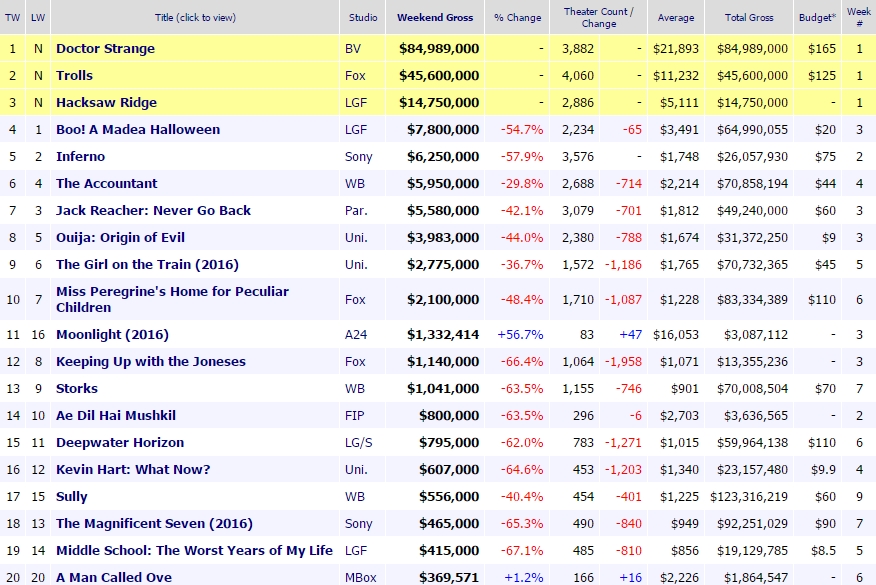
Task: Sort by Total Gross column header
Action: (749, 17)
